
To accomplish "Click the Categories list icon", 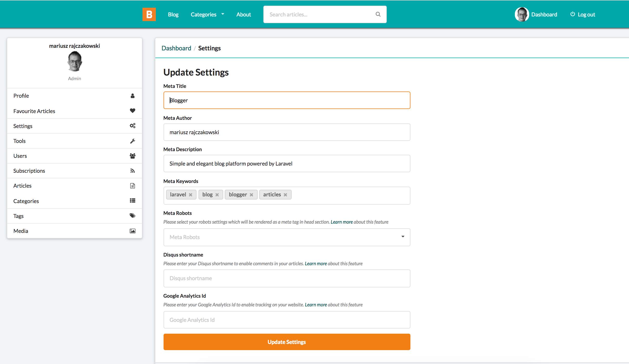I will (132, 201).
